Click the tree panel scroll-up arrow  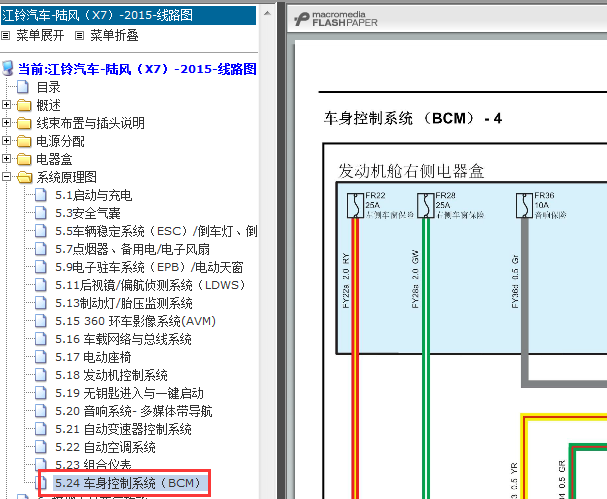point(267,13)
